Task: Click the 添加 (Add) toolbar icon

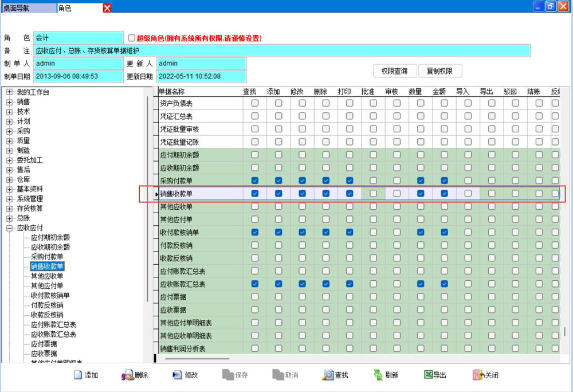Action: pos(79,375)
